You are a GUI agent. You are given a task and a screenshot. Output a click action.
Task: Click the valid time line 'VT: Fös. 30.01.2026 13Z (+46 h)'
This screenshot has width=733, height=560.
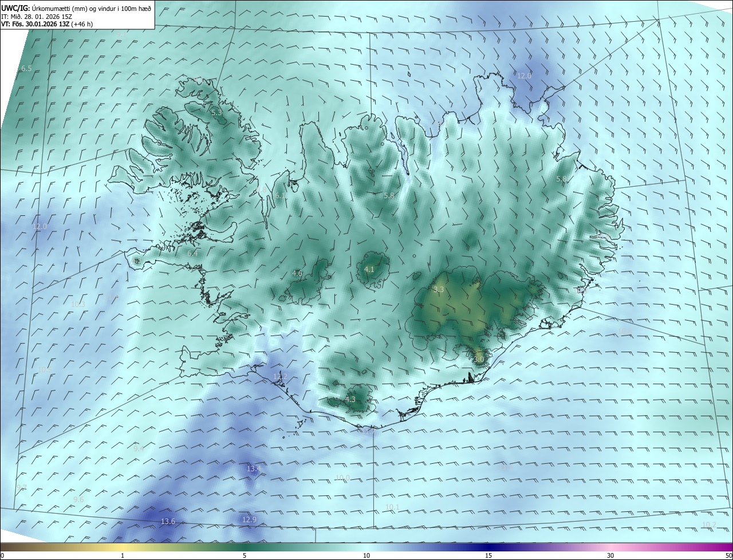click(x=47, y=24)
